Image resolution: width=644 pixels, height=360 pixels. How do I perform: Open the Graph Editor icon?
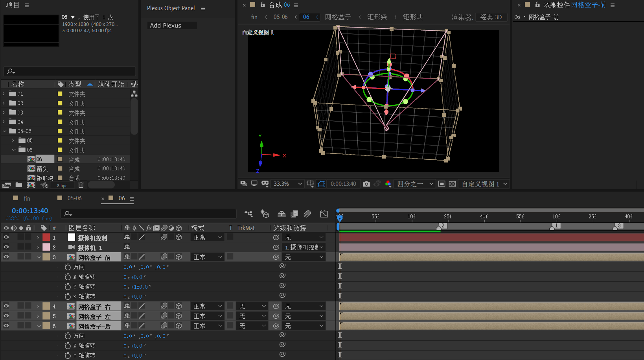[324, 214]
